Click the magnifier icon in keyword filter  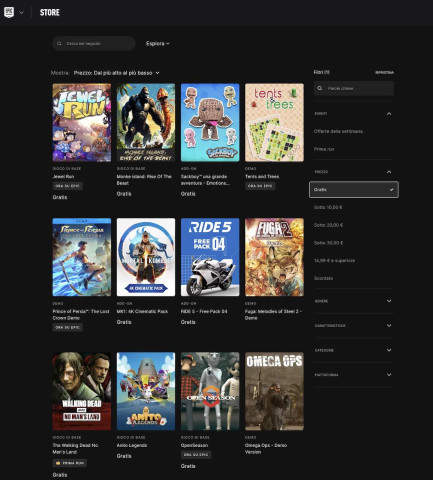(x=320, y=88)
